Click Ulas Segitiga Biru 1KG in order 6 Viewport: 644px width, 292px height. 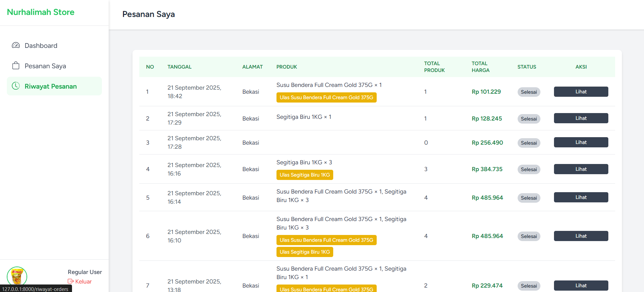tap(305, 252)
